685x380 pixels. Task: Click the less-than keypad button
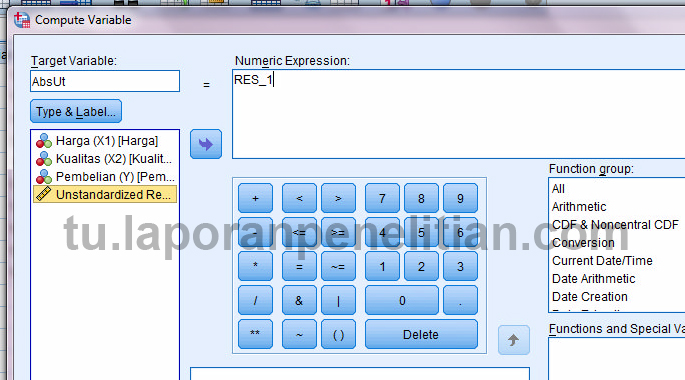coord(299,198)
